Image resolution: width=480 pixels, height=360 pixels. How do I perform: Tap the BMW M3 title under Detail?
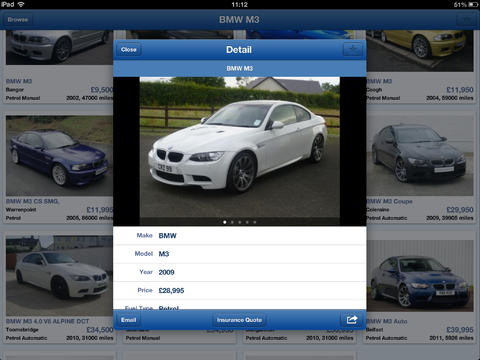[x=239, y=68]
